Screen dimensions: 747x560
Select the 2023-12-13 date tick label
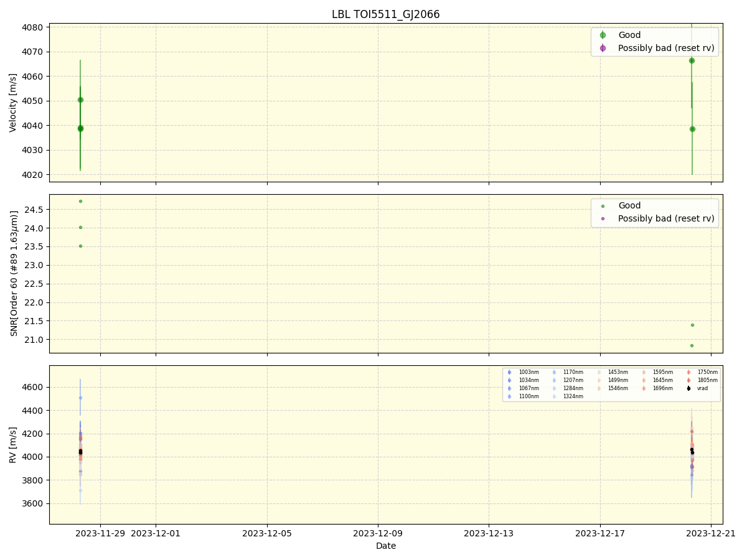(x=489, y=533)
